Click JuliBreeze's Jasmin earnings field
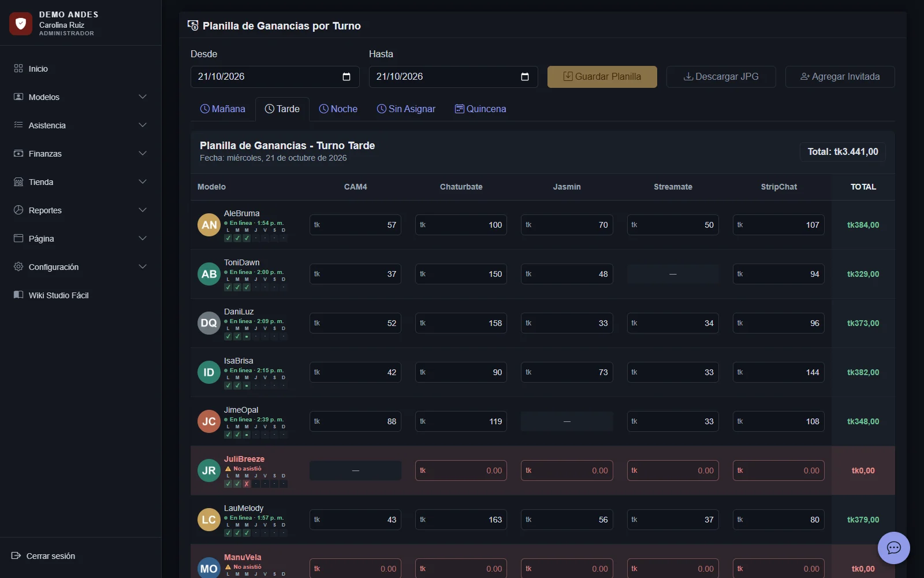 click(567, 470)
